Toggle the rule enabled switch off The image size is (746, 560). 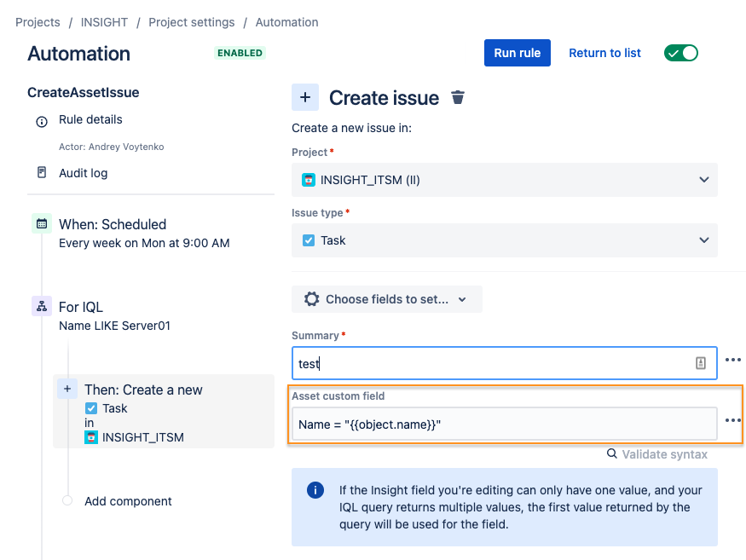click(x=681, y=53)
